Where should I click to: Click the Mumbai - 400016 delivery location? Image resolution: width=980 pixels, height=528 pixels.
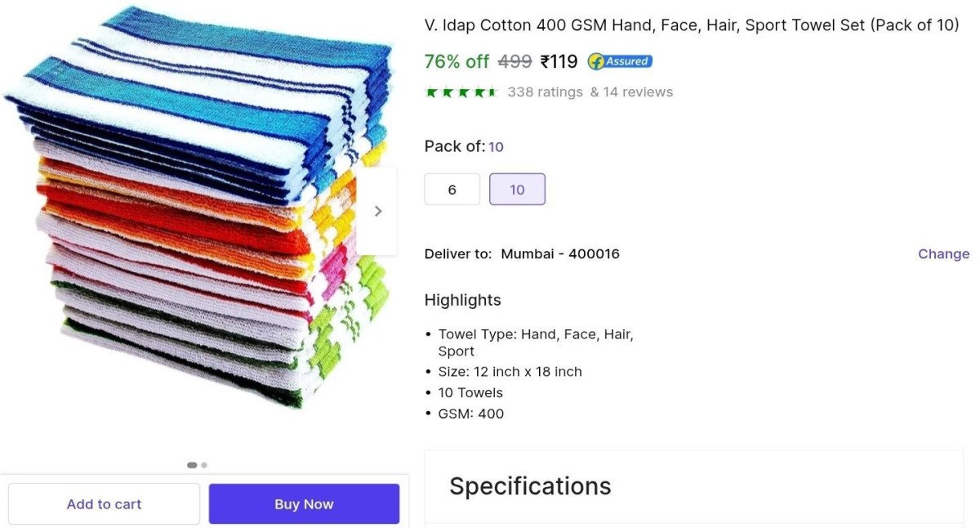click(x=560, y=253)
